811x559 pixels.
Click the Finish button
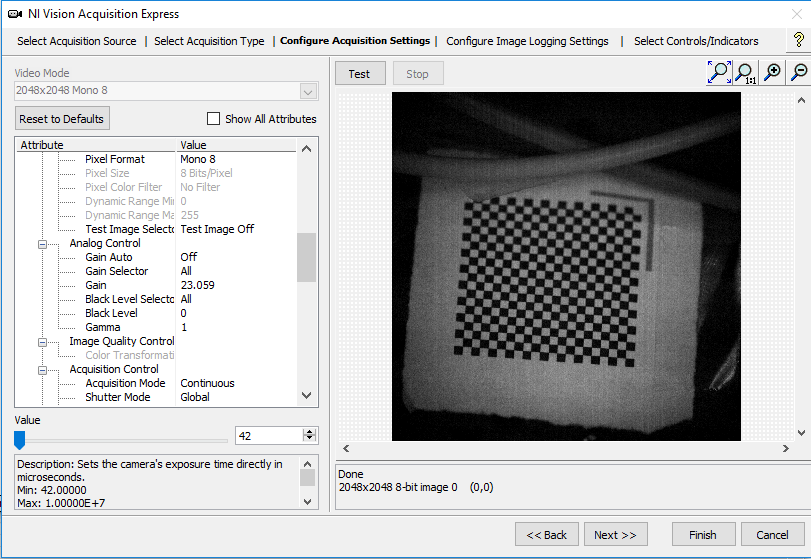tap(703, 534)
